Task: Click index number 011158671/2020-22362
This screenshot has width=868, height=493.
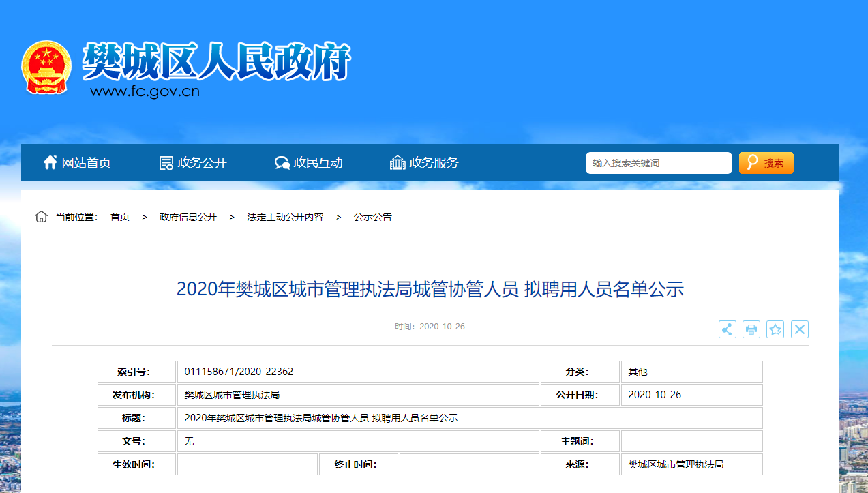Action: [239, 372]
